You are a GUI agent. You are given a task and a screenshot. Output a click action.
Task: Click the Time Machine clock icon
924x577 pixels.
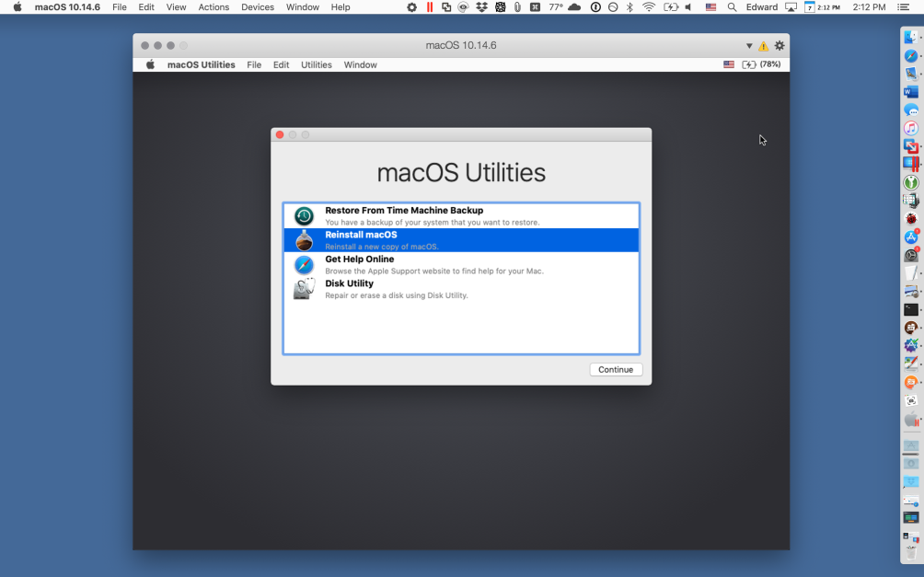304,216
